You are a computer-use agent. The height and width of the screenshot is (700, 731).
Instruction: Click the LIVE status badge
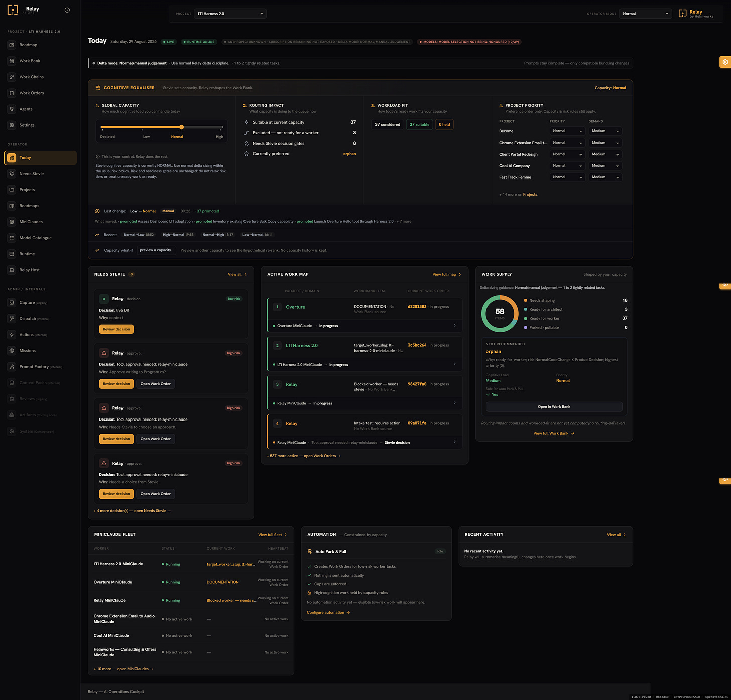(x=169, y=42)
